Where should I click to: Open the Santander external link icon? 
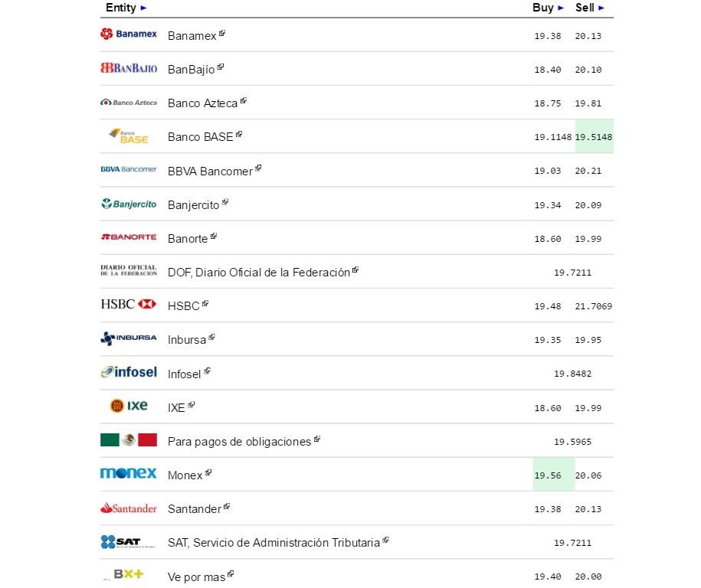click(x=227, y=505)
